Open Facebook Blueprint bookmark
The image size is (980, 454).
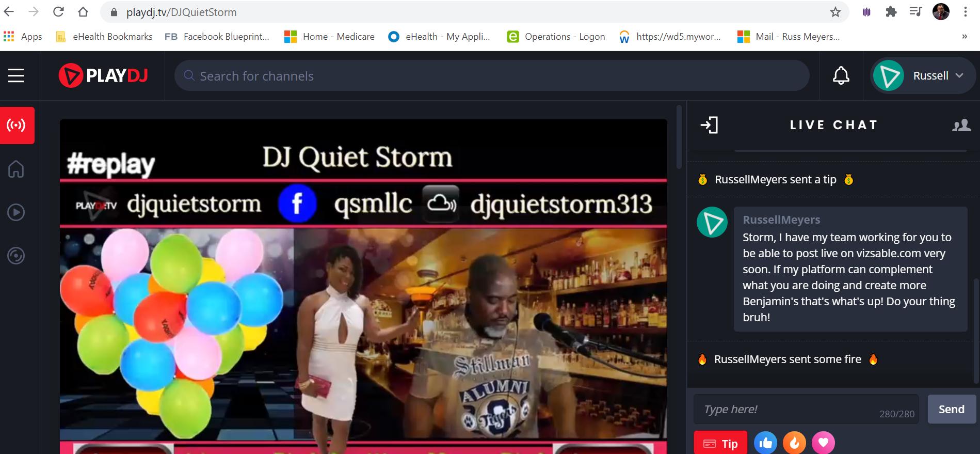click(217, 37)
